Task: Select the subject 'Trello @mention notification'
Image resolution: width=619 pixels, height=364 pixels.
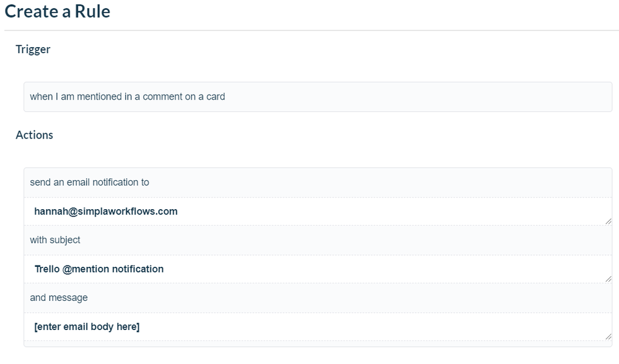Action: tap(99, 269)
